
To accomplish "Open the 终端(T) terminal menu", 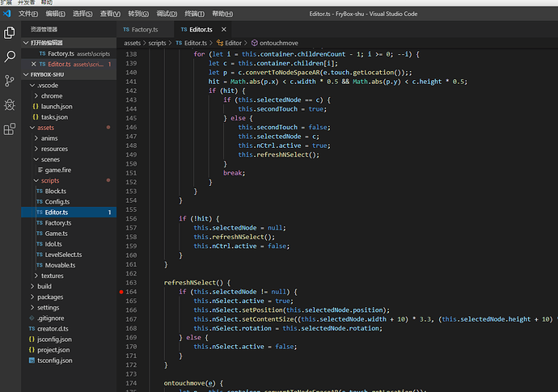I will coord(195,14).
